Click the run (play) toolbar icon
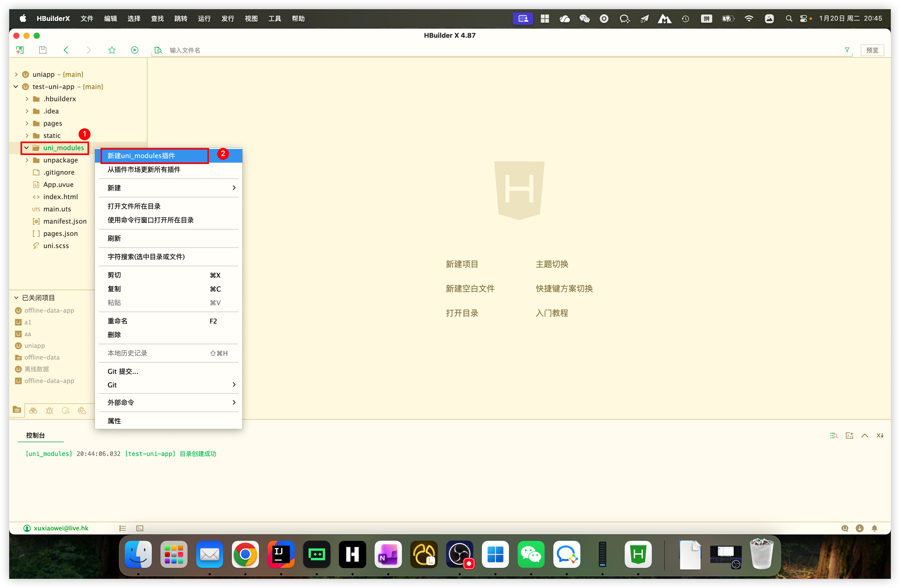 pyautogui.click(x=135, y=50)
